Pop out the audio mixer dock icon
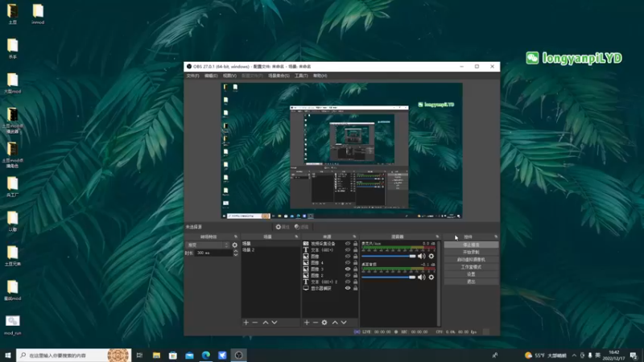 (x=437, y=237)
